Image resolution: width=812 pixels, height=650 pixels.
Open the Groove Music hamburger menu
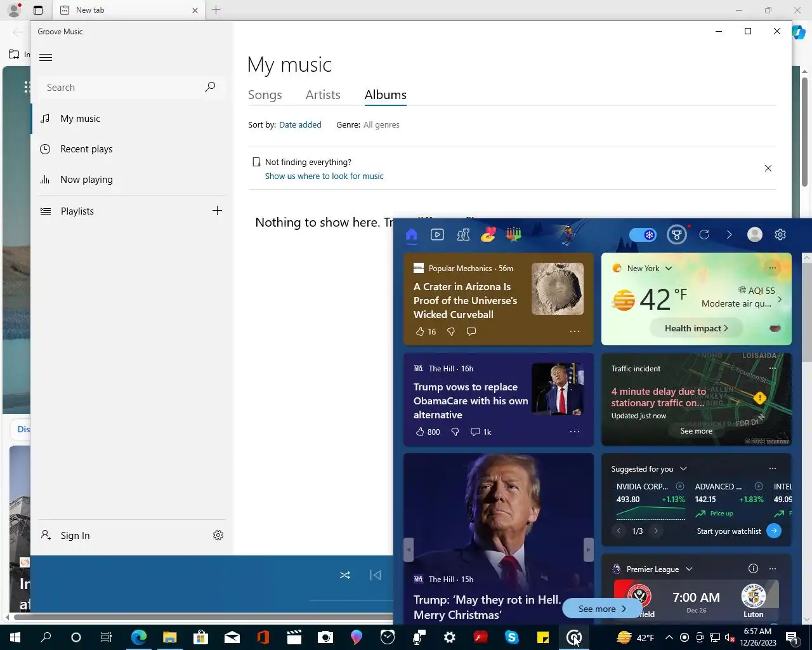pyautogui.click(x=46, y=57)
